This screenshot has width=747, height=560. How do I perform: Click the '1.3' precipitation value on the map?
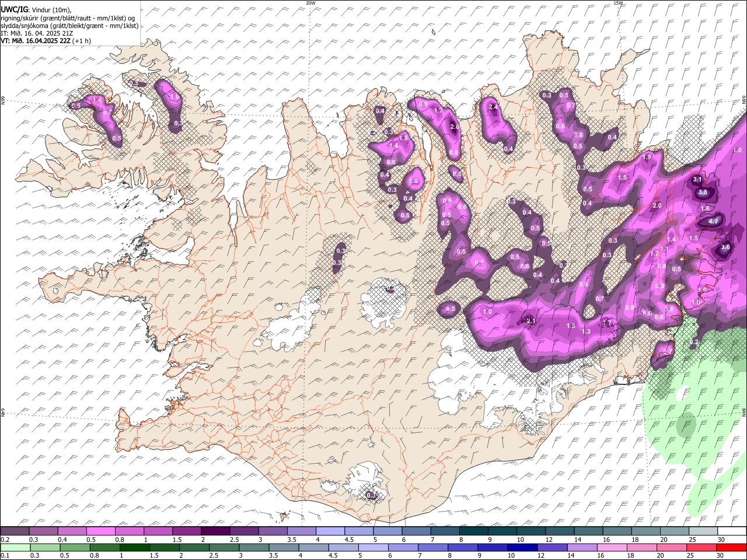586,332
